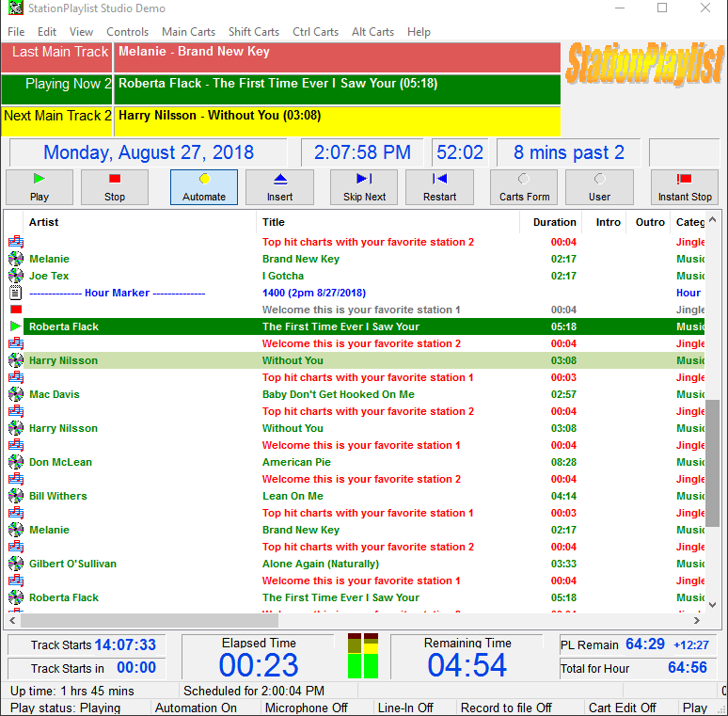Click Microphone Off status indicator
Viewport: 728px width, 716px height.
pyautogui.click(x=307, y=708)
